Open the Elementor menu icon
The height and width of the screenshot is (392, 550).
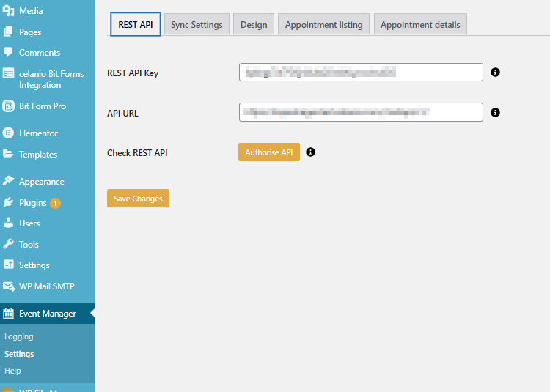tap(9, 133)
